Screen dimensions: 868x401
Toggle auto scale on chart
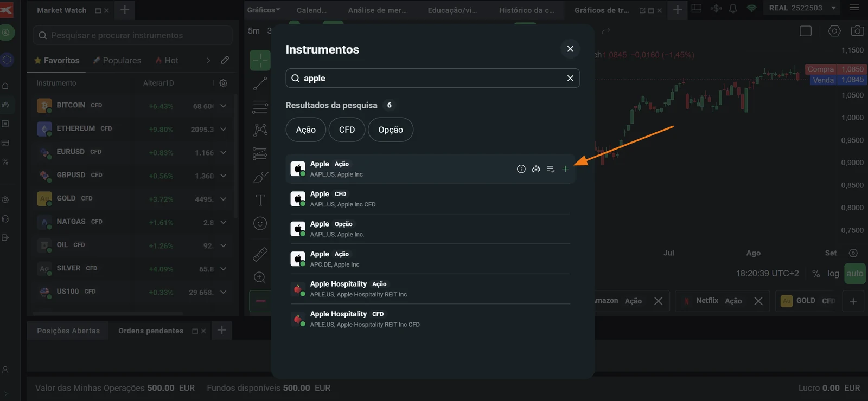[x=854, y=274]
